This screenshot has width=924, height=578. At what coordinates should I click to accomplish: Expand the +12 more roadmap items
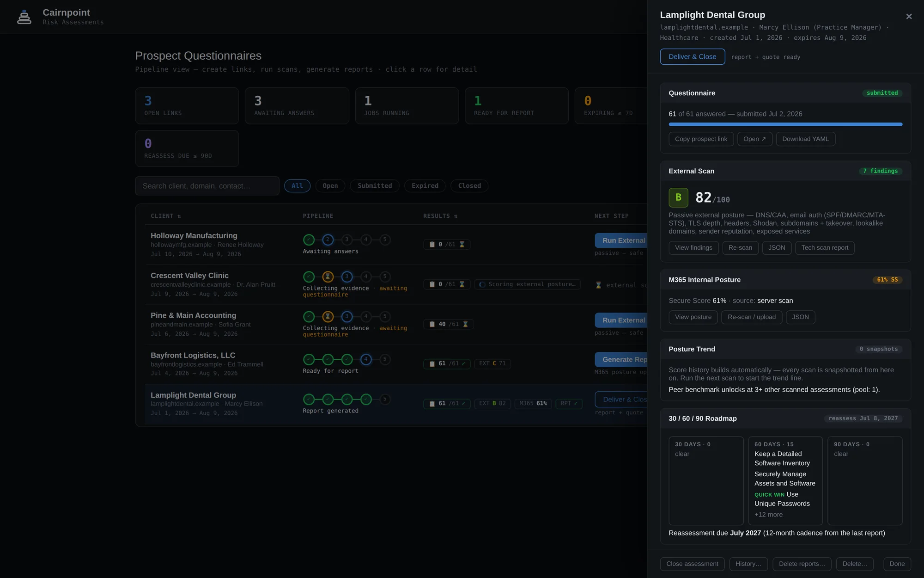(x=768, y=515)
